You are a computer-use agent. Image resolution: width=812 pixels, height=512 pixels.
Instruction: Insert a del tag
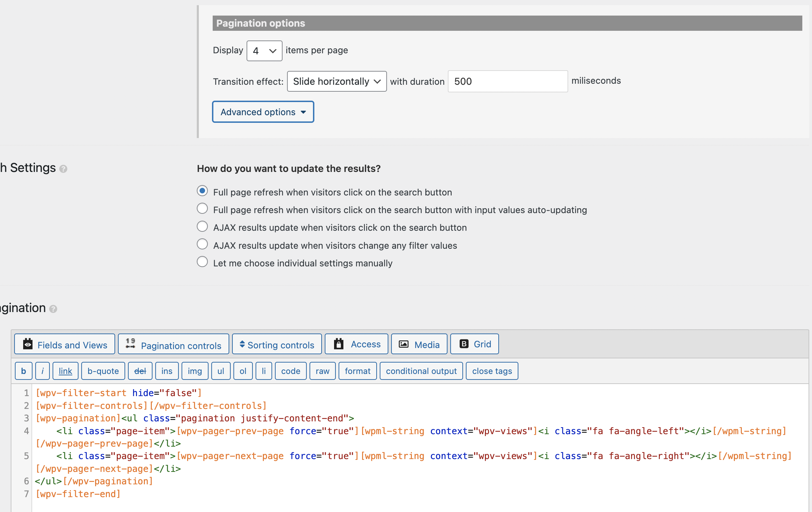[x=140, y=371]
